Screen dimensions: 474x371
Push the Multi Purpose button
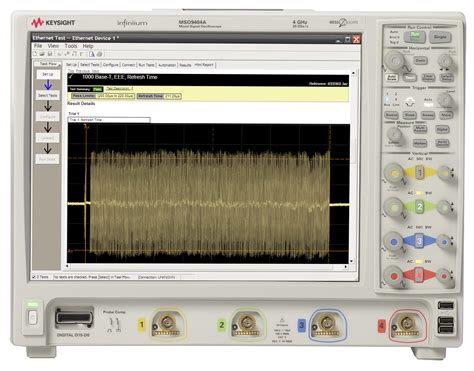420,129
